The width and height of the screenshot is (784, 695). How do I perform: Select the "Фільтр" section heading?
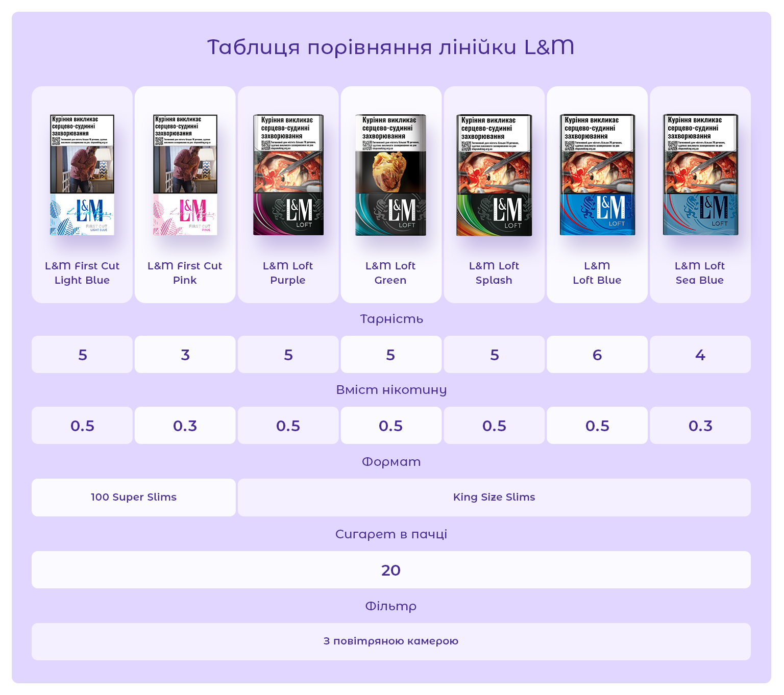coord(391,606)
